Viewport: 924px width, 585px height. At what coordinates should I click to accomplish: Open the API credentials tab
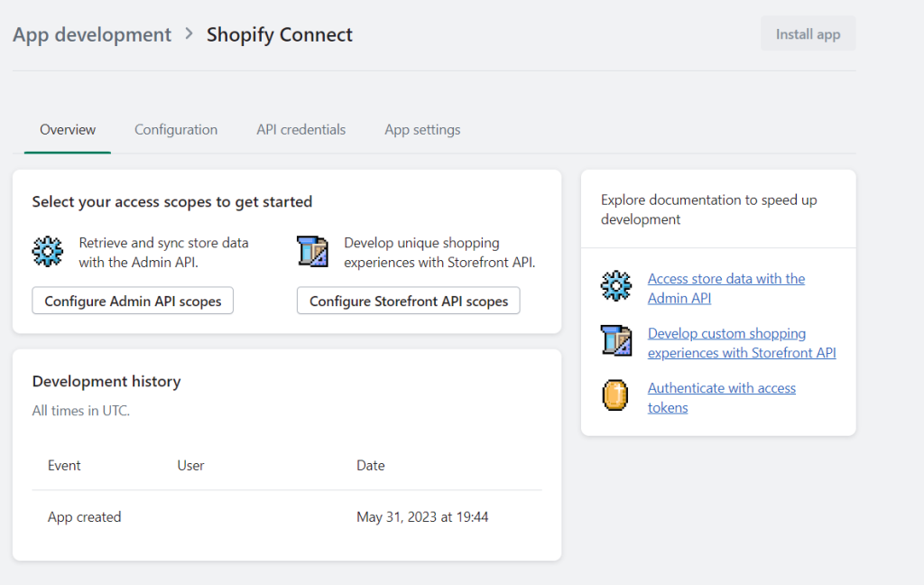[301, 130]
